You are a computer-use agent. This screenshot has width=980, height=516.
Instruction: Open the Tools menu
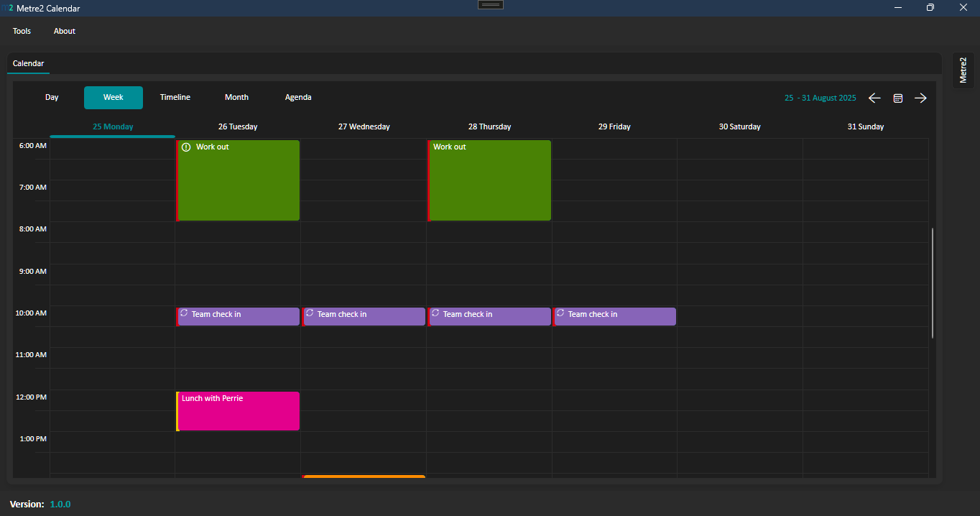[22, 31]
